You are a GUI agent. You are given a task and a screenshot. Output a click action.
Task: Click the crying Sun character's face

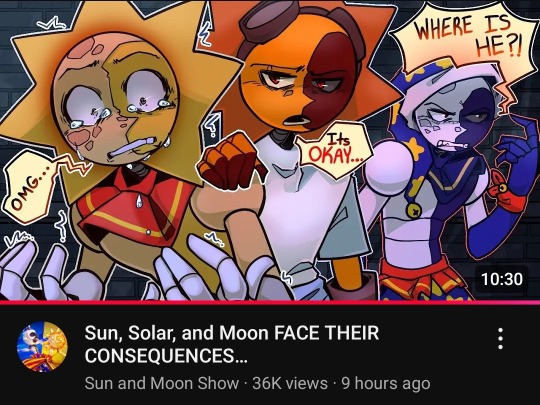(116, 100)
